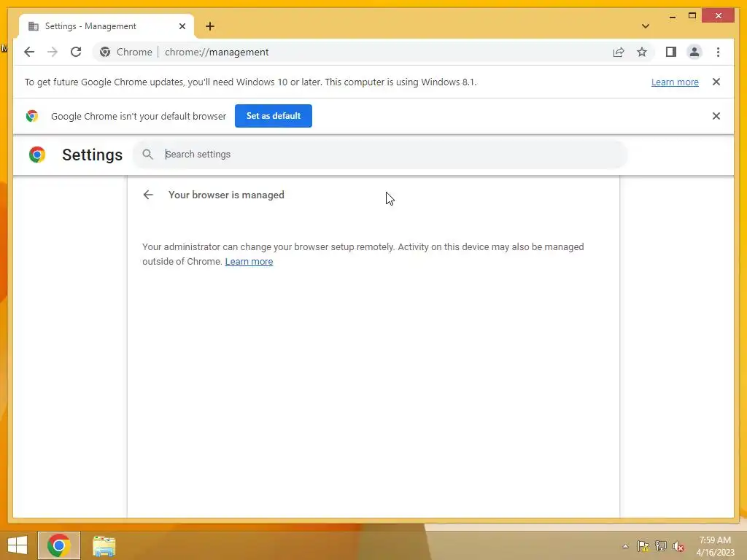Open Learn more link in Windows update notice
The image size is (747, 560).
tap(675, 82)
